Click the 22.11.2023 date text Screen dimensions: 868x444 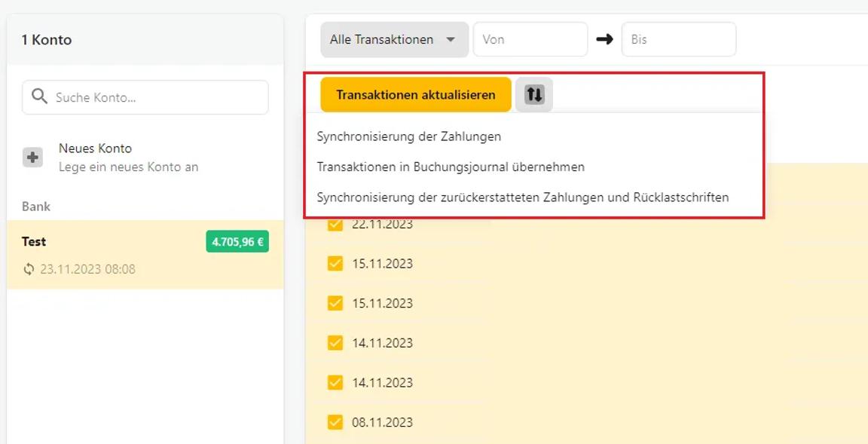[383, 224]
